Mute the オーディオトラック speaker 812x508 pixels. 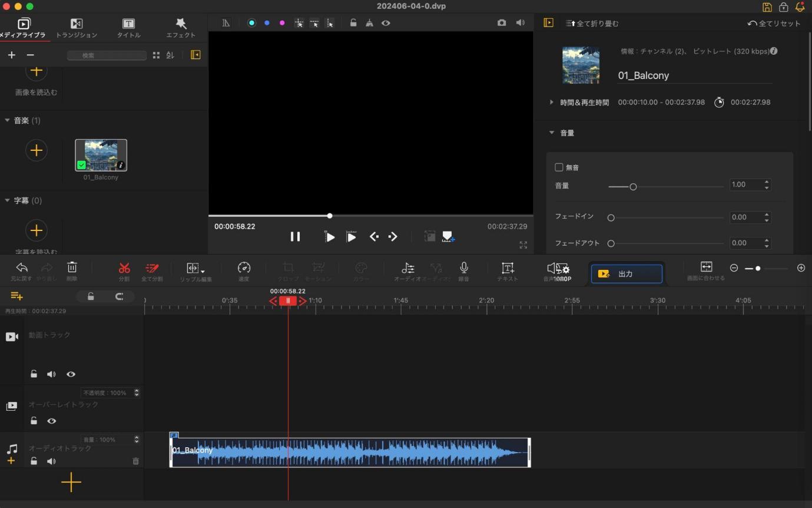click(51, 461)
